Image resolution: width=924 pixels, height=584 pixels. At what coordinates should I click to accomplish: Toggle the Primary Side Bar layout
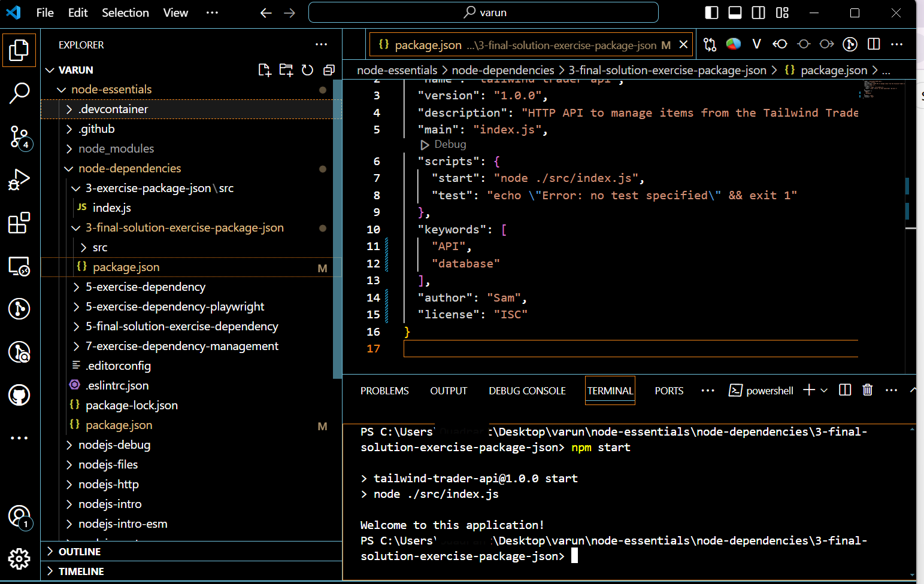click(x=711, y=13)
